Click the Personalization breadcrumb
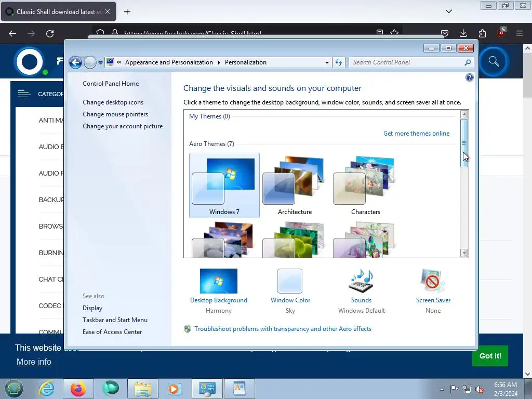The width and height of the screenshot is (532, 399). [x=246, y=62]
